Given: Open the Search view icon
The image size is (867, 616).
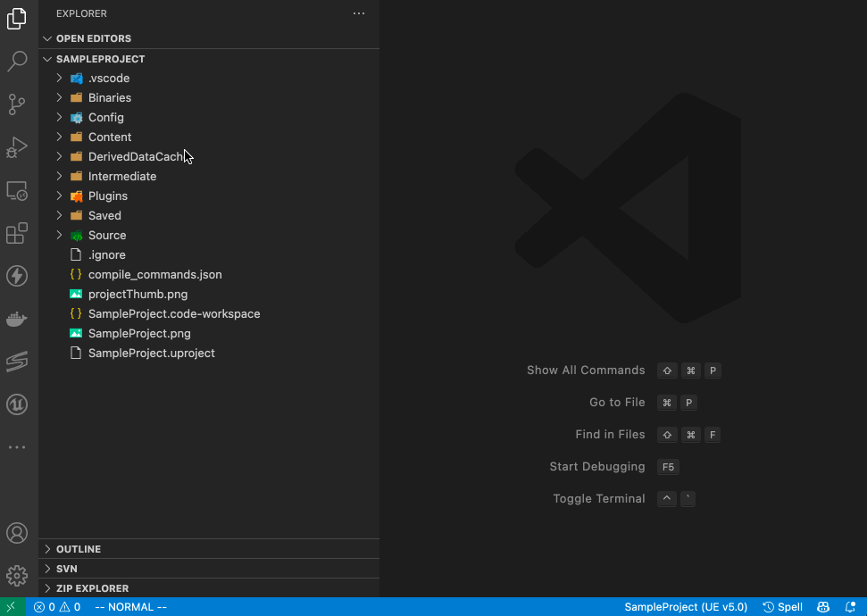Looking at the screenshot, I should pos(17,62).
